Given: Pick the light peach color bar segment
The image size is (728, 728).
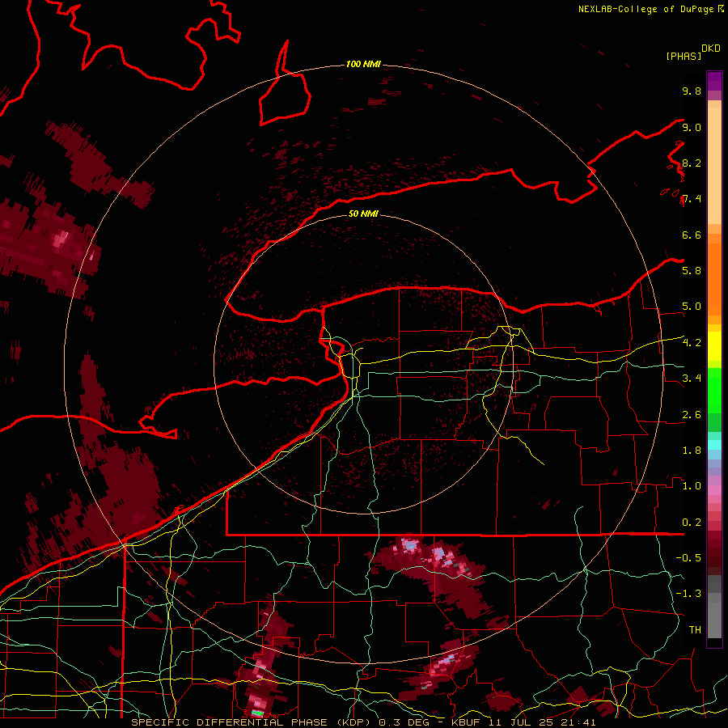Looking at the screenshot, I should [x=714, y=166].
